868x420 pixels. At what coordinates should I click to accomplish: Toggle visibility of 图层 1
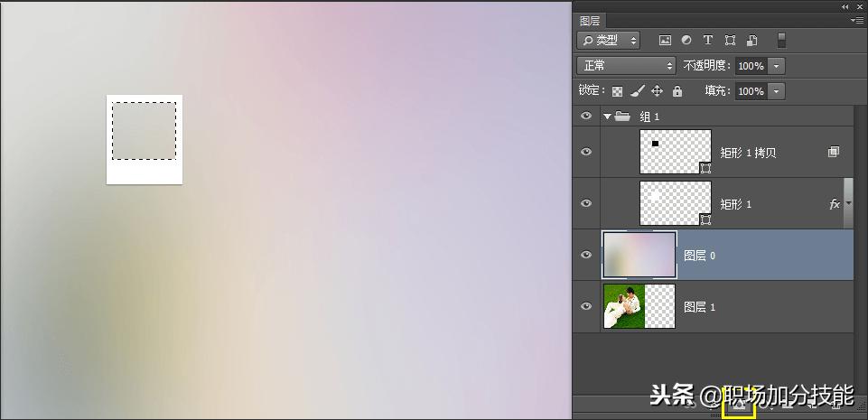(586, 306)
